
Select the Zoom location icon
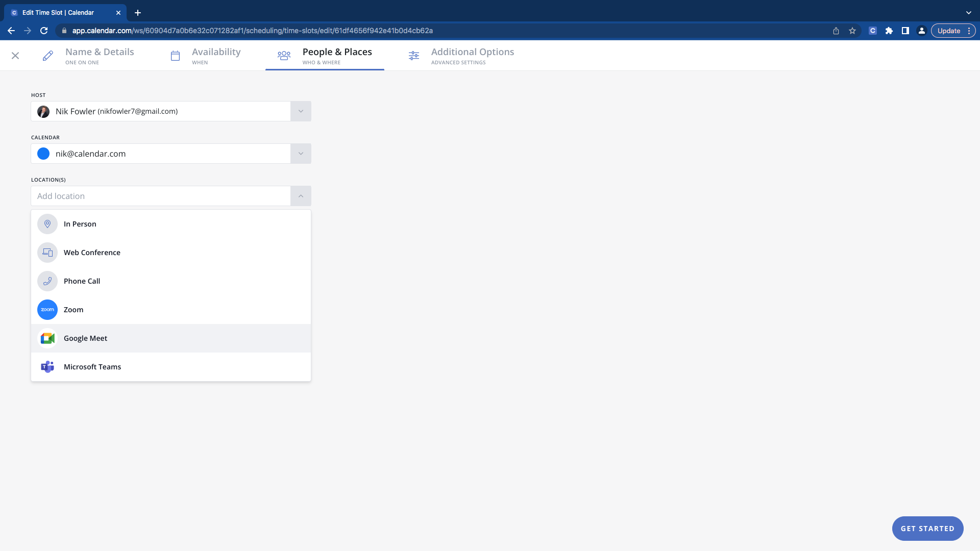tap(47, 310)
